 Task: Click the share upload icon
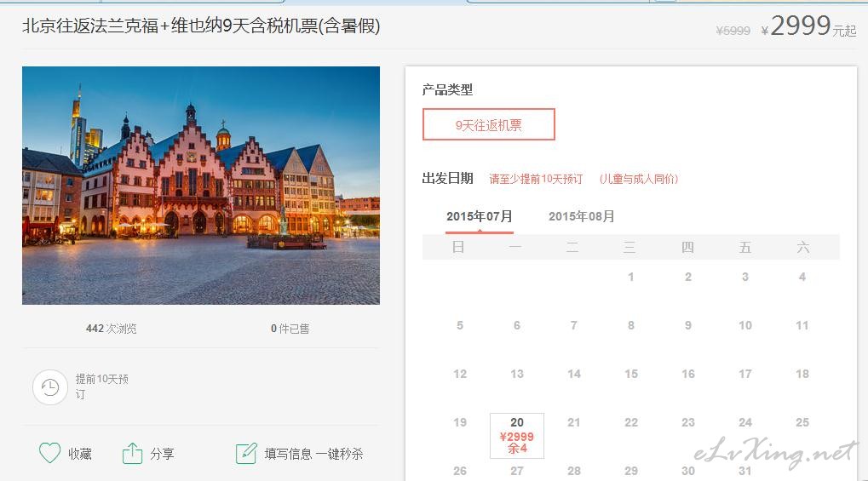pos(132,453)
